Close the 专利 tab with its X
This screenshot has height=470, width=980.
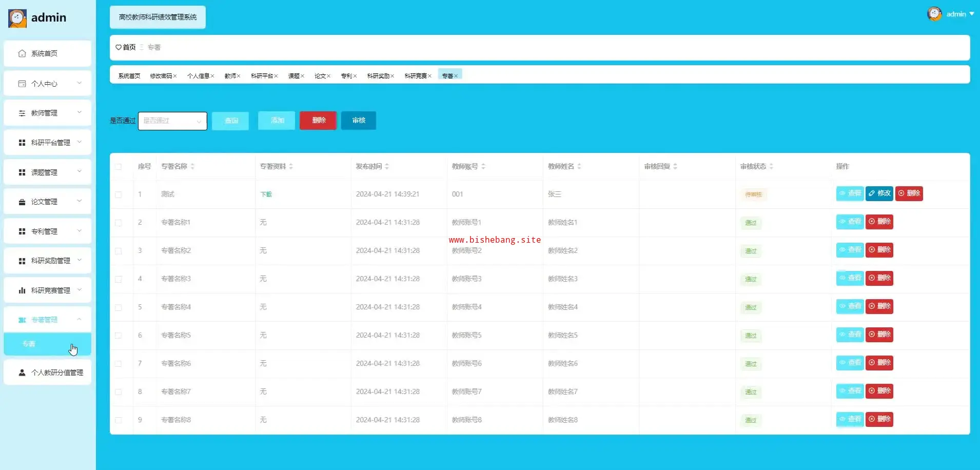coord(355,76)
